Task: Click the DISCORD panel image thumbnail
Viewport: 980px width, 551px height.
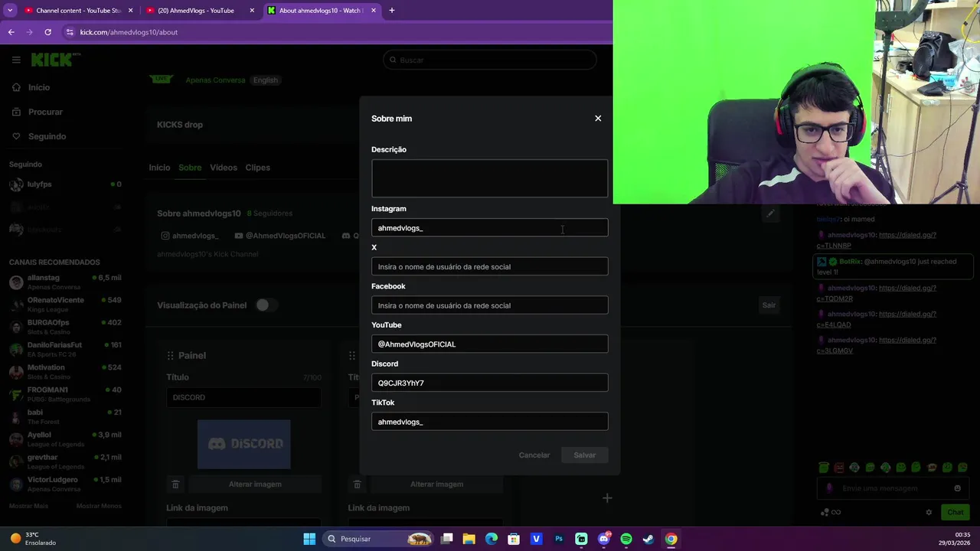Action: [x=244, y=444]
